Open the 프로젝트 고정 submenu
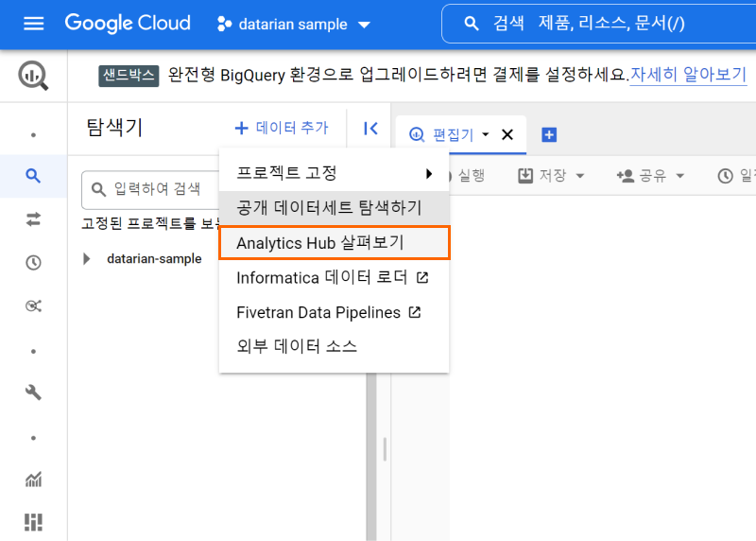Image resolution: width=756 pixels, height=541 pixels. (334, 173)
